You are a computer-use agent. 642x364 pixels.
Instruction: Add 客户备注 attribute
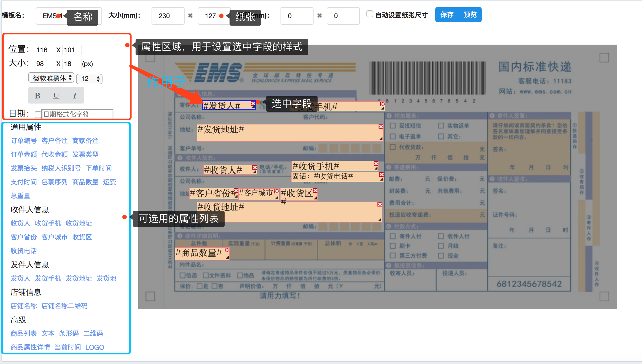(55, 141)
